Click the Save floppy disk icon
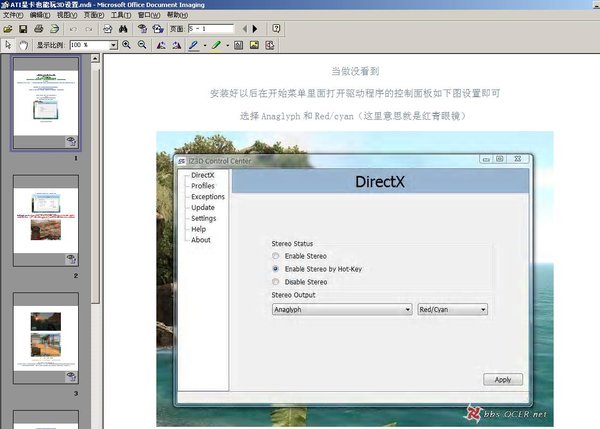Screen dimensions: 600x429 pyautogui.click(x=23, y=29)
